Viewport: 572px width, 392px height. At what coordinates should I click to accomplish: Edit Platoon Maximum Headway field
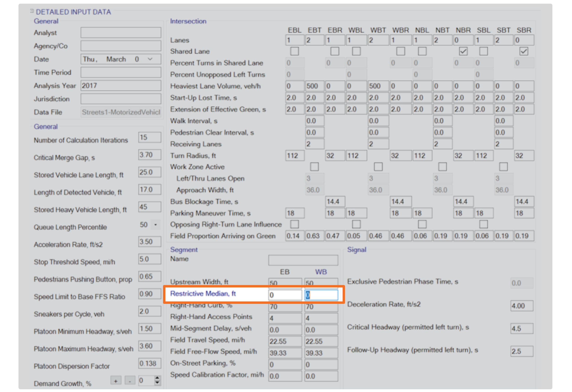[x=150, y=346]
